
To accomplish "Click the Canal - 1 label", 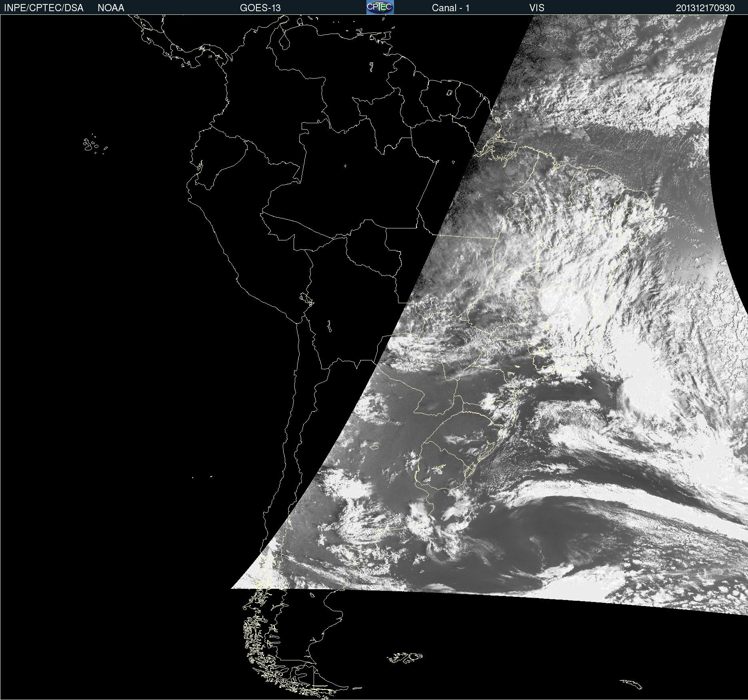I will (450, 8).
